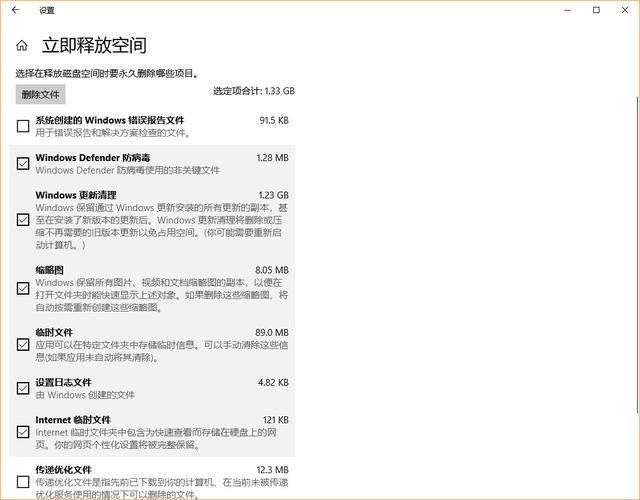Click the 设置日志文件 item title
The image size is (640, 500).
[x=63, y=382]
